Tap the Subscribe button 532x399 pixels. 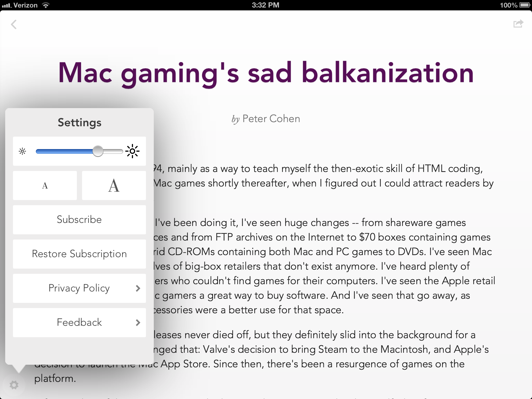pos(79,220)
